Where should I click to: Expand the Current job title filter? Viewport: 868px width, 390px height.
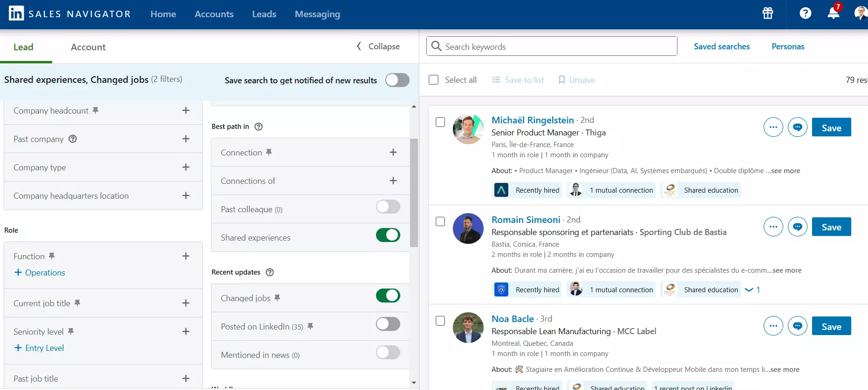[186, 303]
